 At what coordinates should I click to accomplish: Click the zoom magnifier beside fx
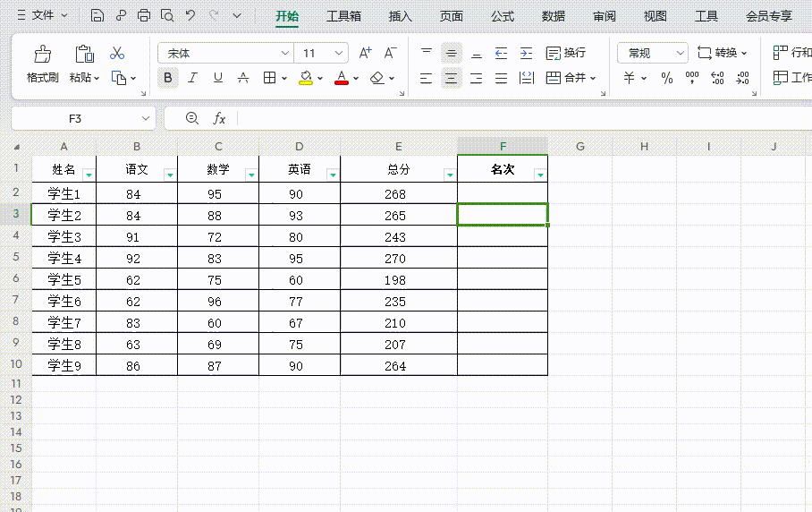(x=191, y=118)
